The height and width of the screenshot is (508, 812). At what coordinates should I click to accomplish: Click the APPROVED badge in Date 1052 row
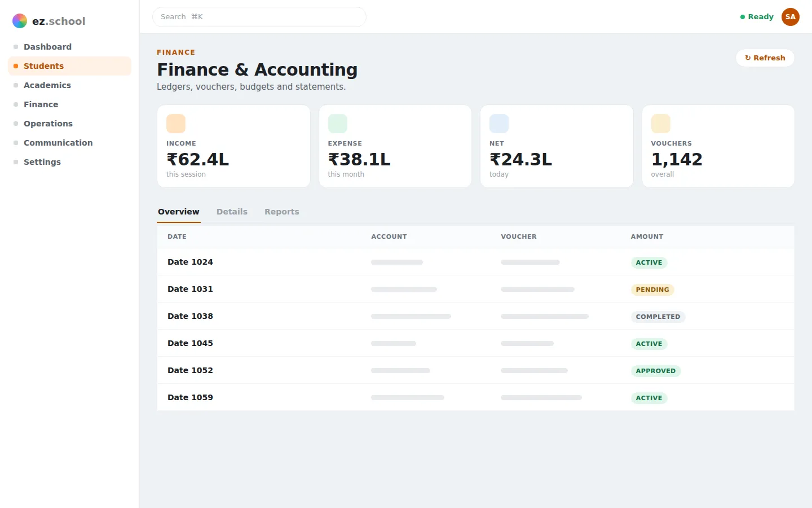tap(656, 371)
